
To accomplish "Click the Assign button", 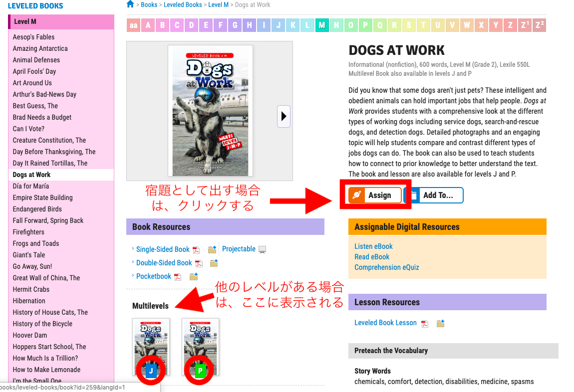I will [x=375, y=196].
